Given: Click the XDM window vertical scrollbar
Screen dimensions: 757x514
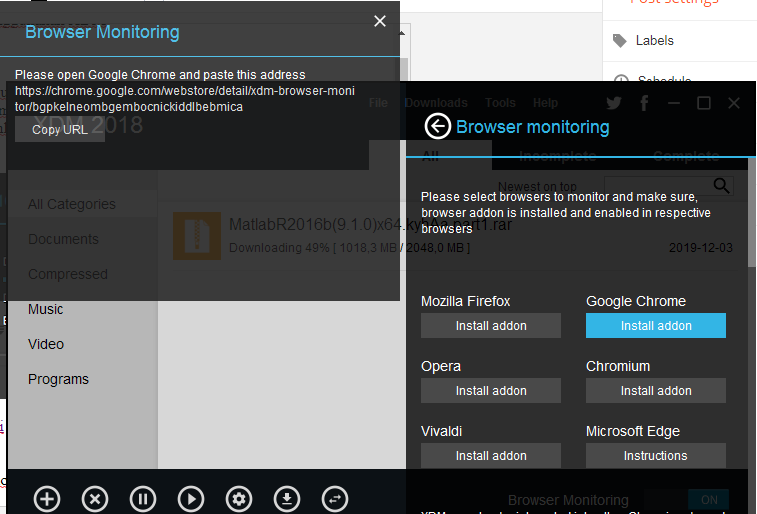Looking at the screenshot, I should (x=752, y=212).
